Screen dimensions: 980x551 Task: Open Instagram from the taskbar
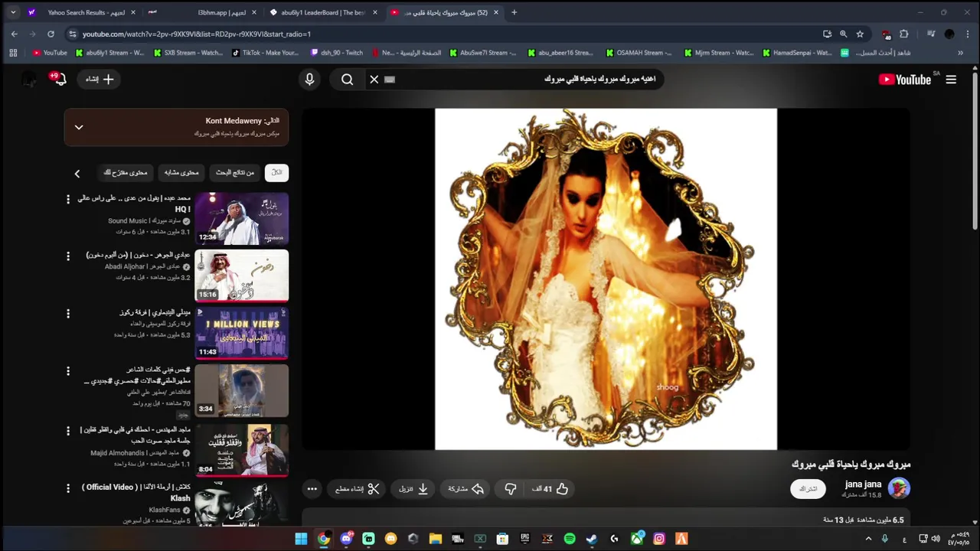point(659,539)
